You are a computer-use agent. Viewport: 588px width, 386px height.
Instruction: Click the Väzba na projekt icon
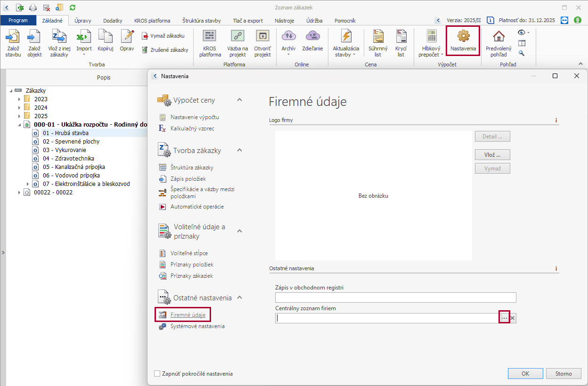coord(237,37)
